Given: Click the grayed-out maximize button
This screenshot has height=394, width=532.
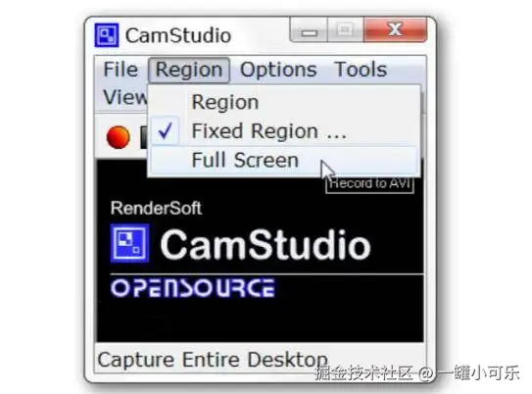Looking at the screenshot, I should tap(346, 30).
